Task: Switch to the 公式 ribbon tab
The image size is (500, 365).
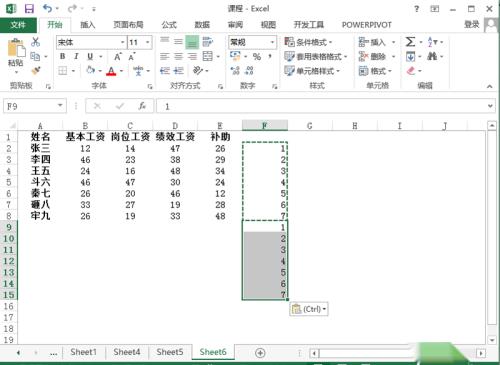Action: coord(169,25)
